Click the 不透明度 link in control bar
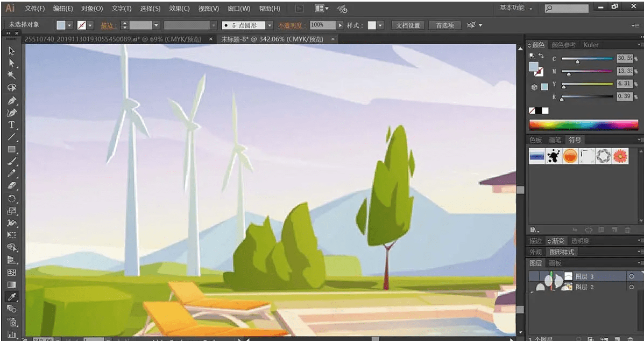The width and height of the screenshot is (644, 341). point(292,25)
